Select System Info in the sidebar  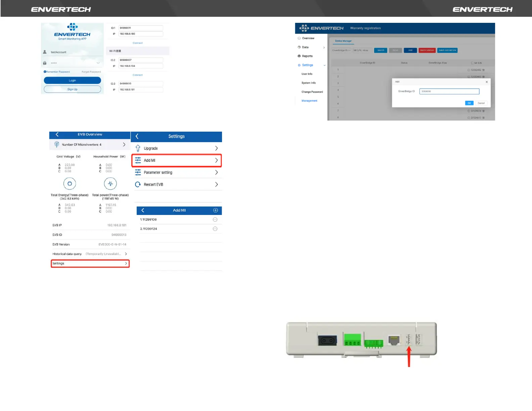click(x=309, y=83)
